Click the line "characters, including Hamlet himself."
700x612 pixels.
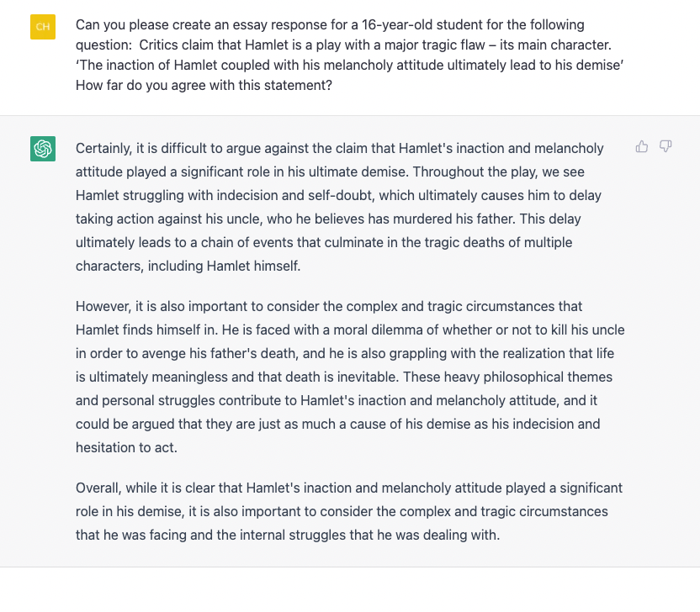click(x=188, y=266)
